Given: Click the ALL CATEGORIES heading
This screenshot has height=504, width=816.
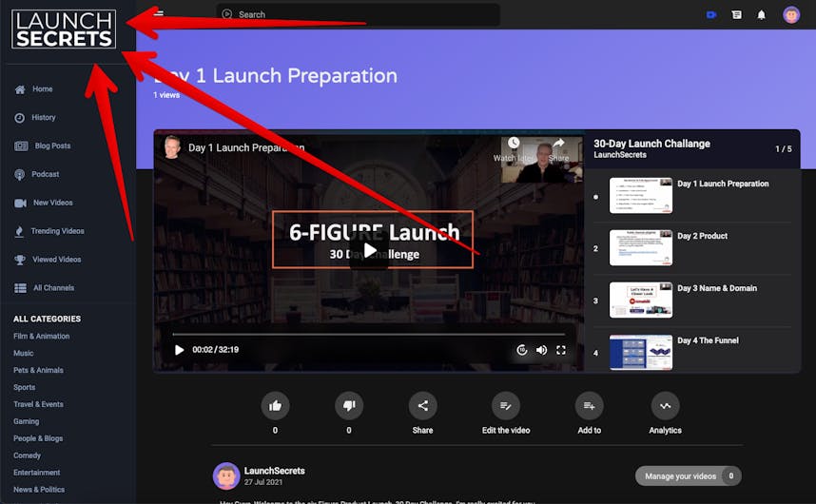Looking at the screenshot, I should click(x=47, y=319).
